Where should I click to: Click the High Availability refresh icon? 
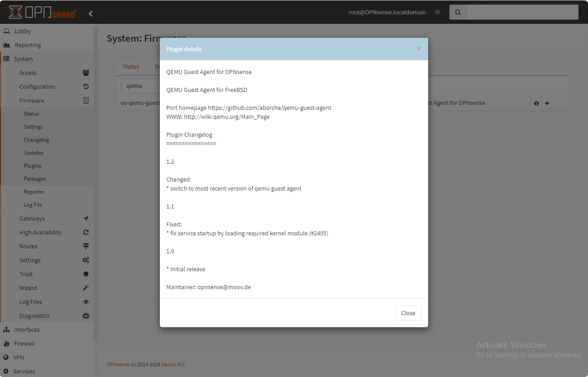[86, 232]
